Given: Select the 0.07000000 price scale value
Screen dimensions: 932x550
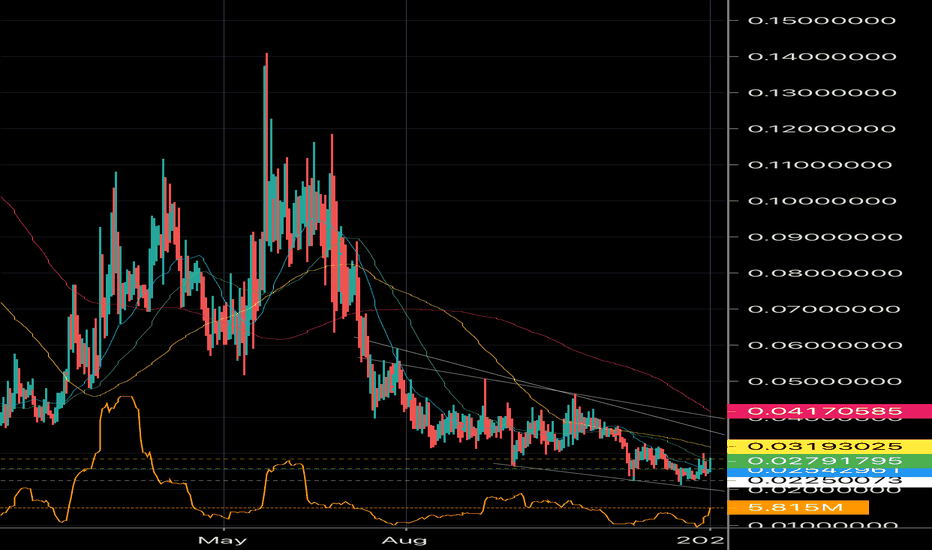Looking at the screenshot, I should pyautogui.click(x=823, y=309).
